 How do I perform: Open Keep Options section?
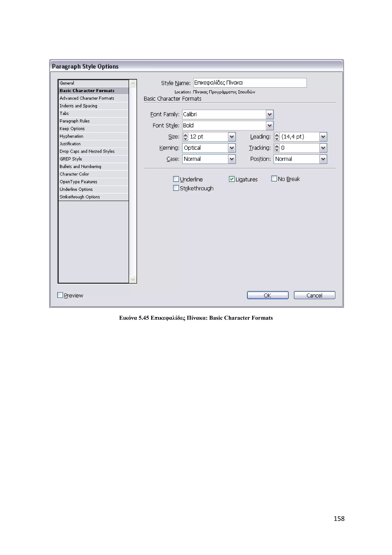[93, 129]
